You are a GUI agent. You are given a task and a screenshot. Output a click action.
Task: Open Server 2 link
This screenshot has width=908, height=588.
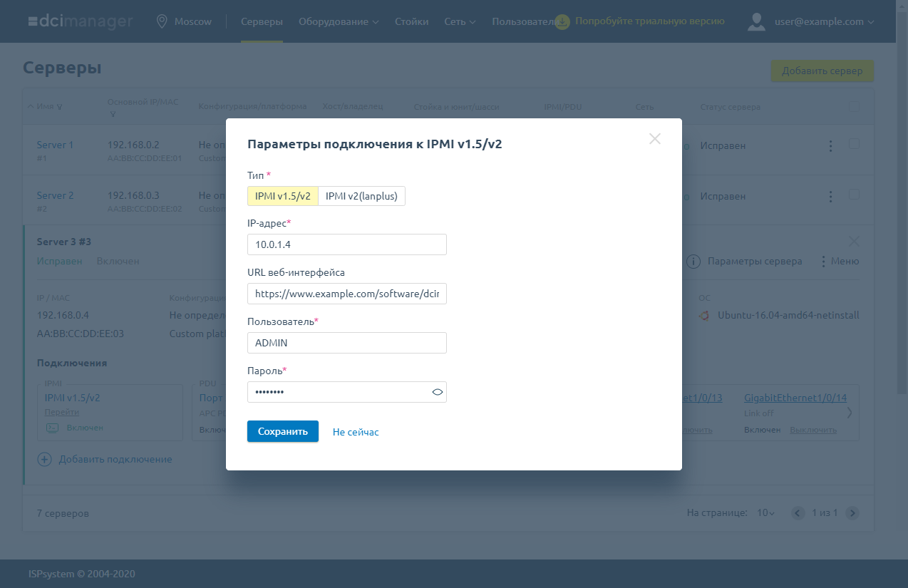(x=55, y=195)
